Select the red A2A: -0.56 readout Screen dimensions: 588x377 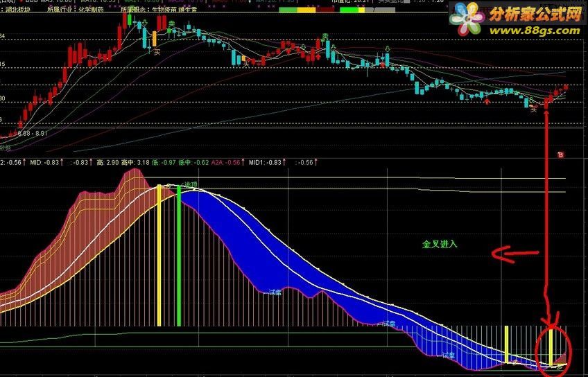tap(227, 162)
